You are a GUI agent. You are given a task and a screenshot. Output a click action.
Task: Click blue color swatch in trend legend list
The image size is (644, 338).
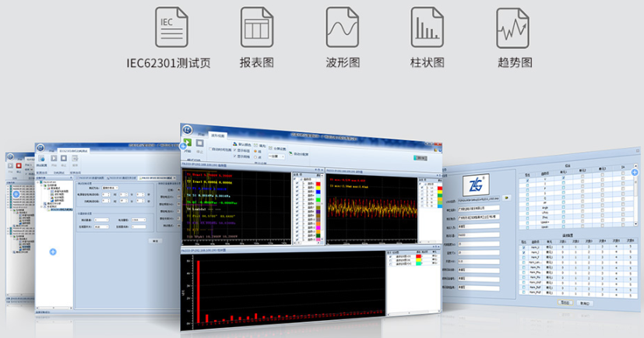coord(318,192)
